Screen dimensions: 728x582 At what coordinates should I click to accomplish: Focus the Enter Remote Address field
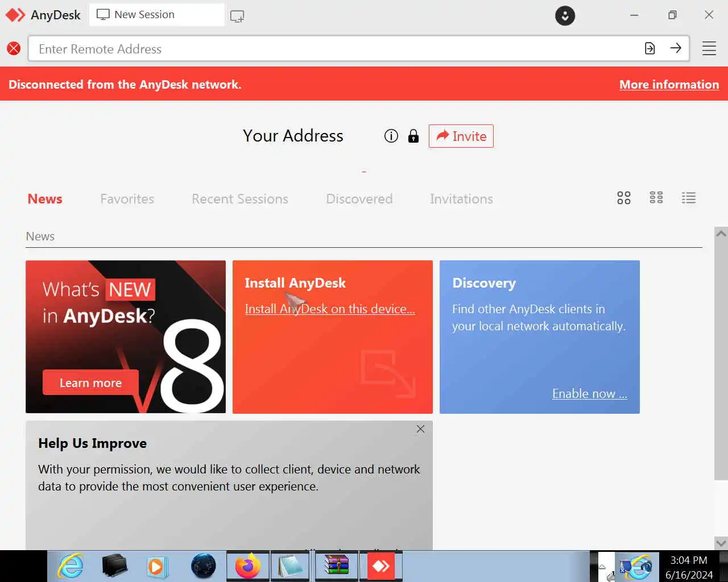coord(336,49)
